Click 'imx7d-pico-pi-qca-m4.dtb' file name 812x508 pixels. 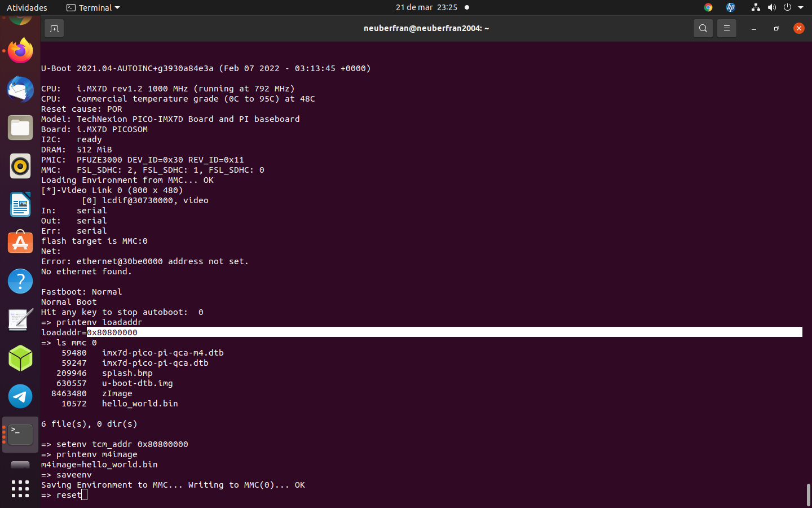(x=163, y=353)
